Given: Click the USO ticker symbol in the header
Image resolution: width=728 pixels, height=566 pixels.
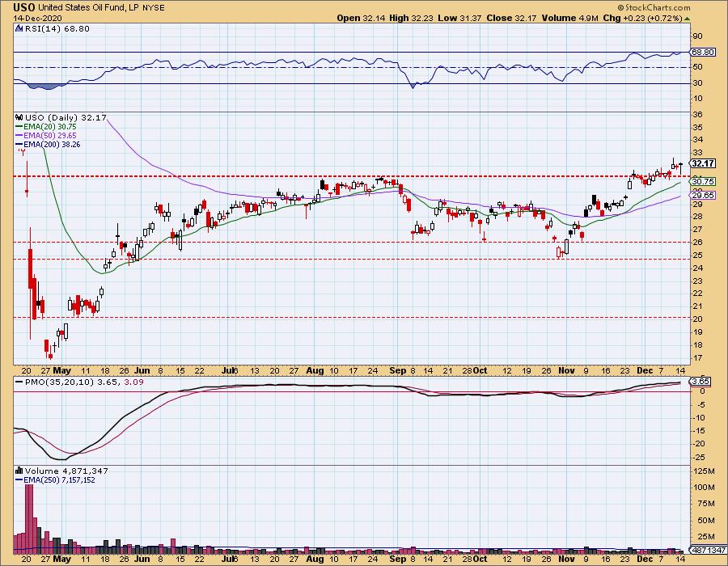Looking at the screenshot, I should tap(23, 7).
